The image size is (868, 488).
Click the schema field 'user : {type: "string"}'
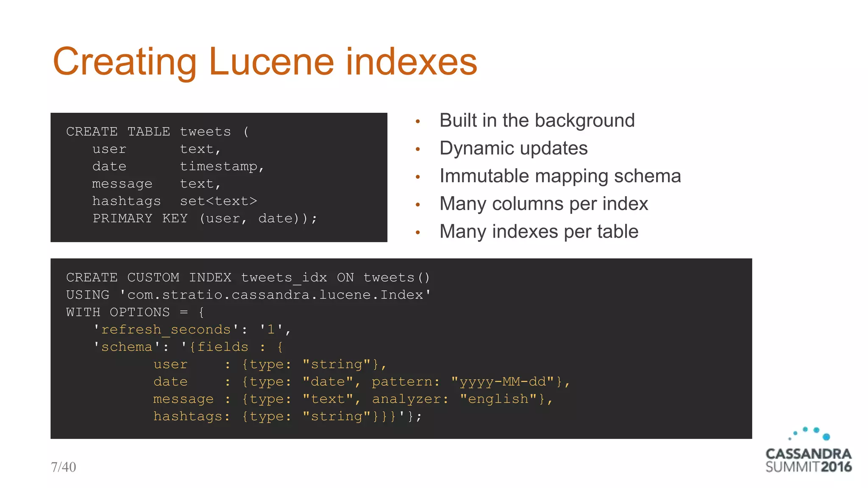(x=270, y=364)
